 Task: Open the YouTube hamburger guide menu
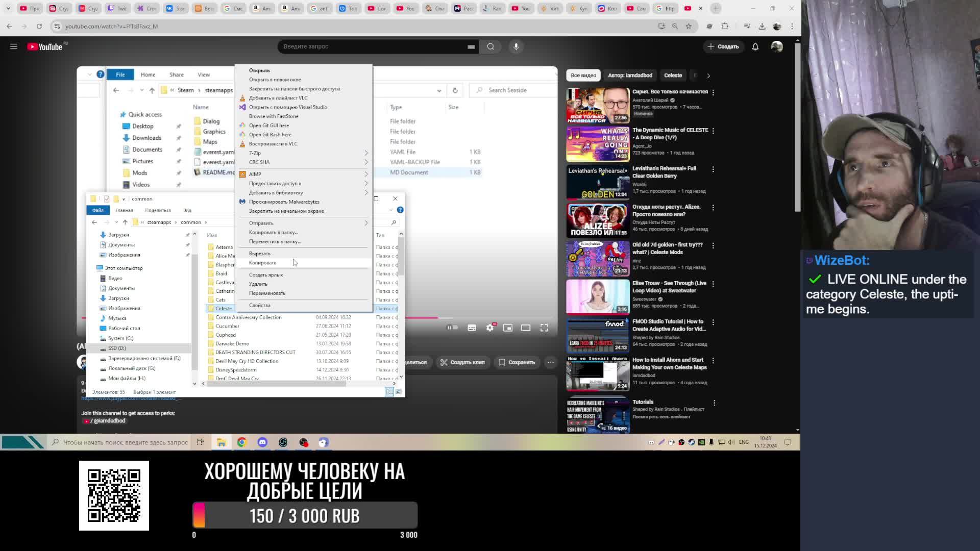[14, 46]
